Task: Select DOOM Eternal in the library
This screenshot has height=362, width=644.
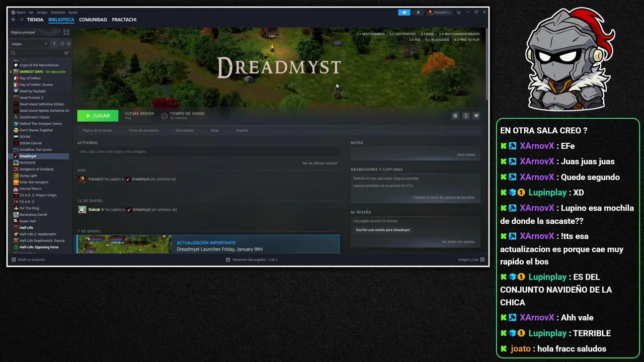Action: pos(30,143)
